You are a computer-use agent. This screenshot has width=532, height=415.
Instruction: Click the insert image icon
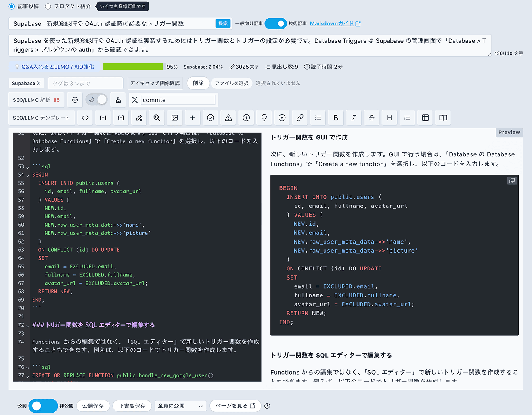174,118
